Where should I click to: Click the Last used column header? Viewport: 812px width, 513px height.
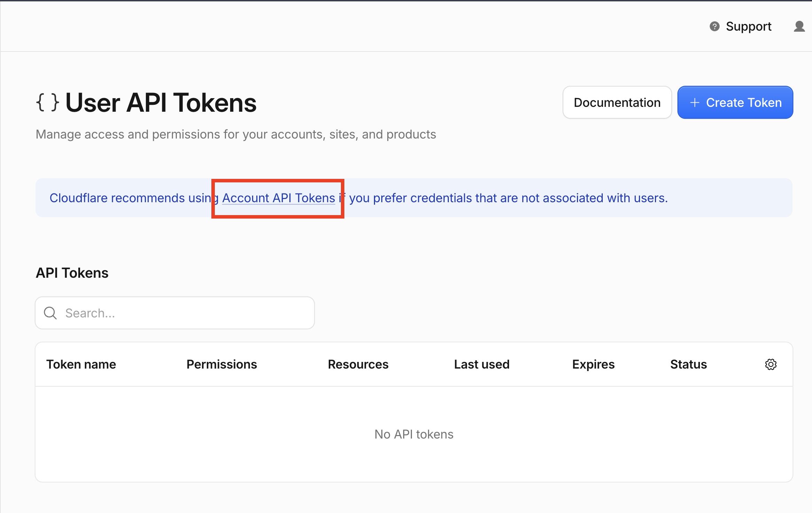[482, 364]
